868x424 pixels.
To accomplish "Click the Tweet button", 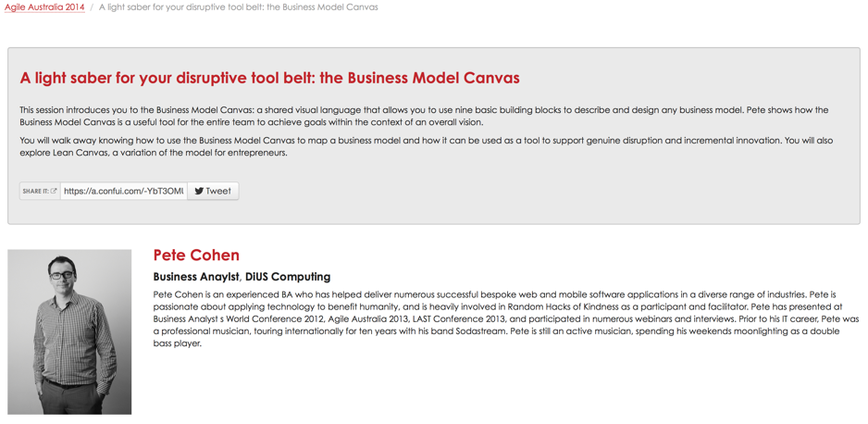I will click(x=213, y=191).
